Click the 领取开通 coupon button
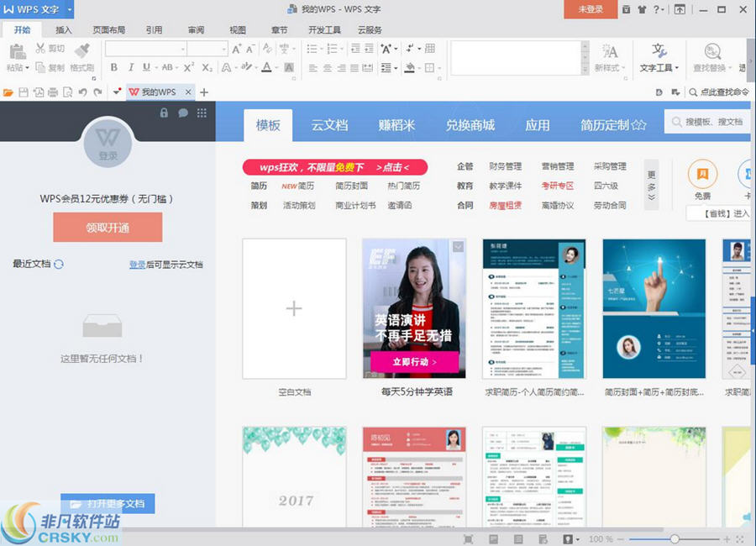756x546 pixels. tap(108, 228)
